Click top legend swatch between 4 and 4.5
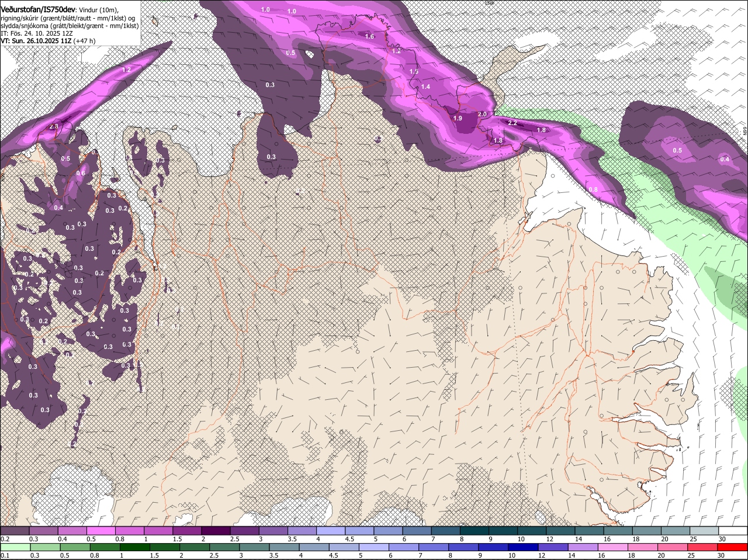 coord(331,531)
